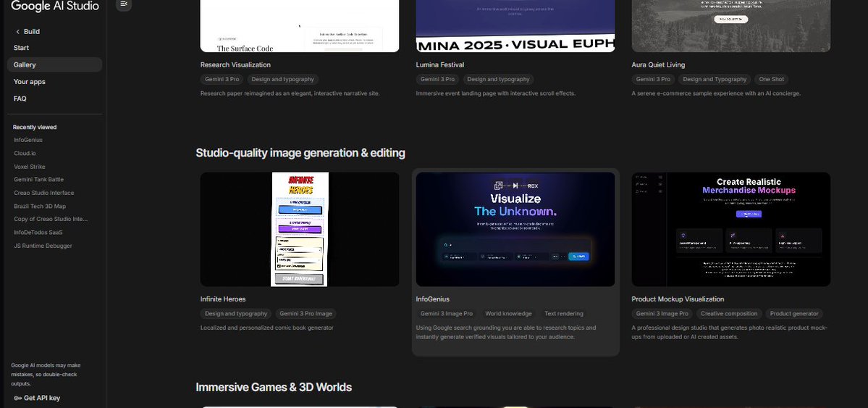
Task: Open Copy of Creao Studio Interface entry
Action: pos(51,219)
